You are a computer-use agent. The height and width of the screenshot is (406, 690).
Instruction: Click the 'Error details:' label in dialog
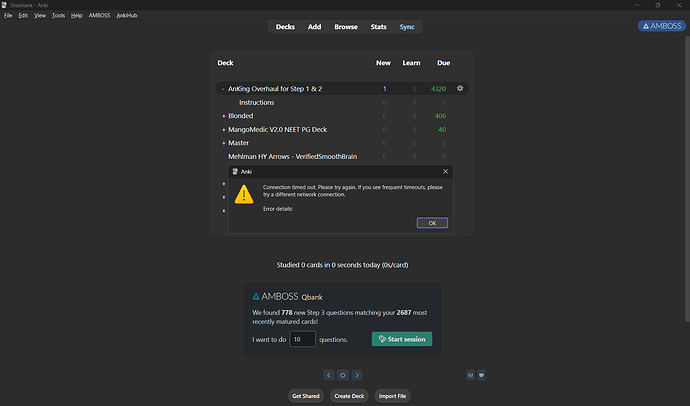[x=278, y=209]
